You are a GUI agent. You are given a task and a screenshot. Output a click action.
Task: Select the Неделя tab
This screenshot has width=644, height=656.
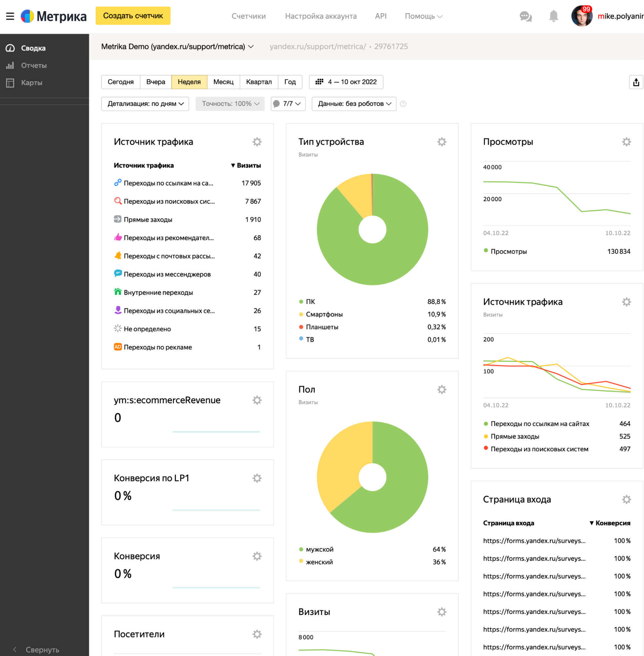point(189,81)
